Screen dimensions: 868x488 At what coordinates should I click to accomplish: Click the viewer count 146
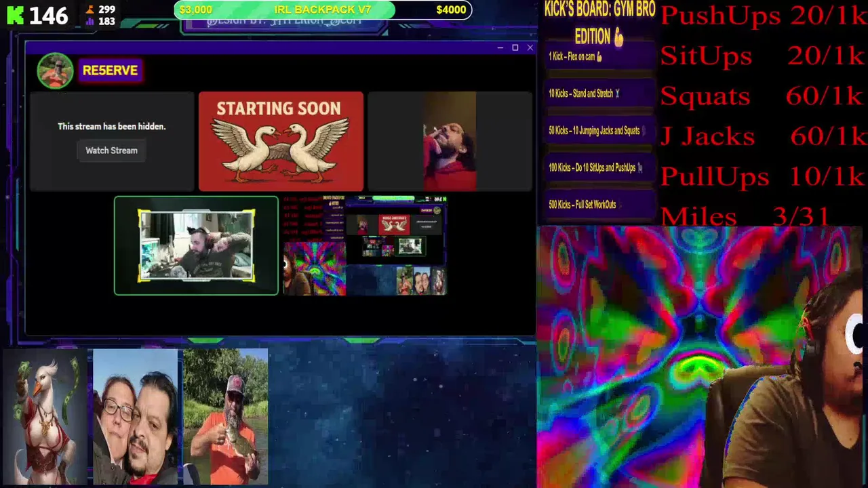(x=48, y=16)
